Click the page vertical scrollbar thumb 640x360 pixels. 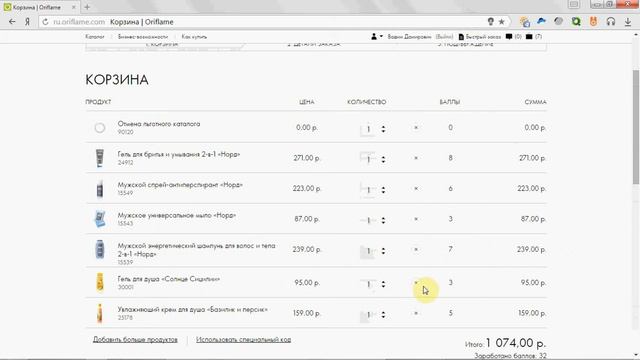tap(636, 127)
